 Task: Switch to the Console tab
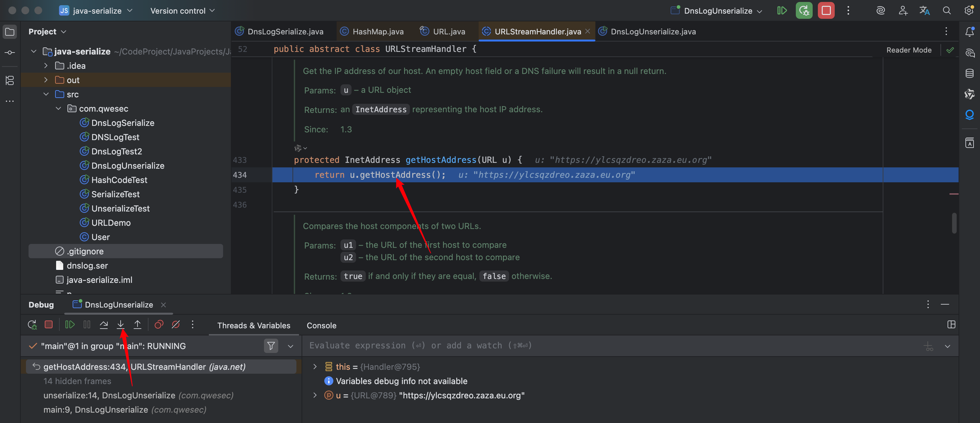321,326
